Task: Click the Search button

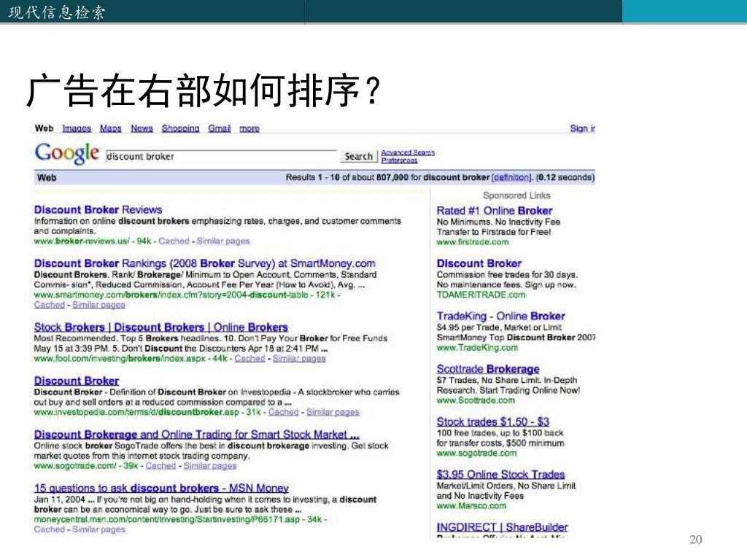Action: 358,156
